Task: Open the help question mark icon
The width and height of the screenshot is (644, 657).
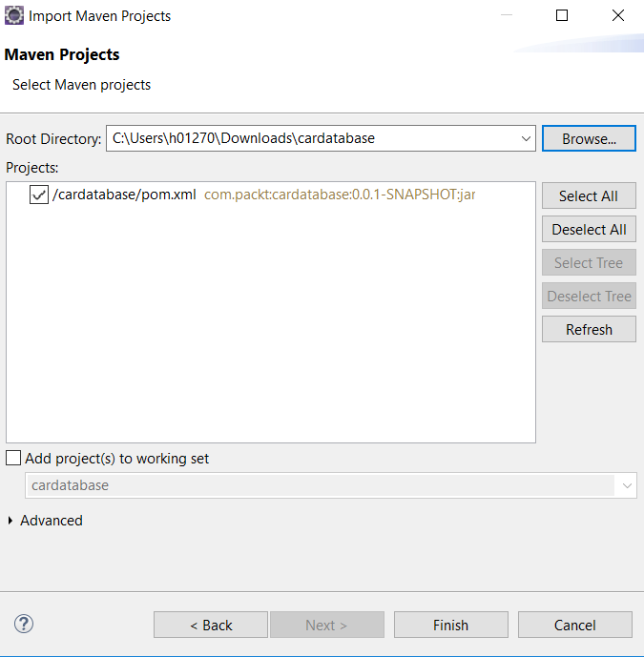Action: click(x=24, y=624)
